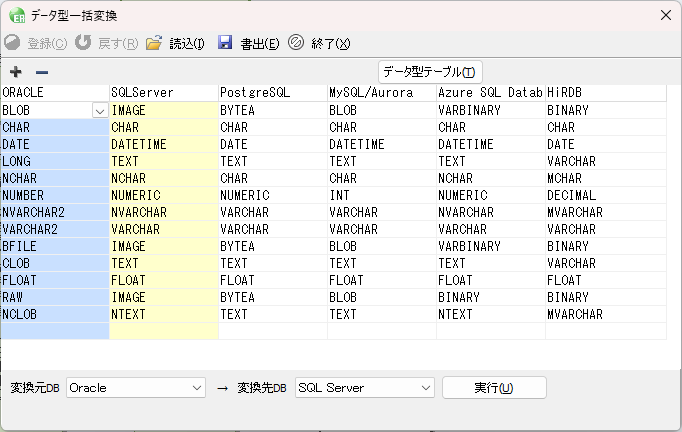682x432 pixels.
Task: Select the VARCHAR2 cell
Action: [x=55, y=229]
